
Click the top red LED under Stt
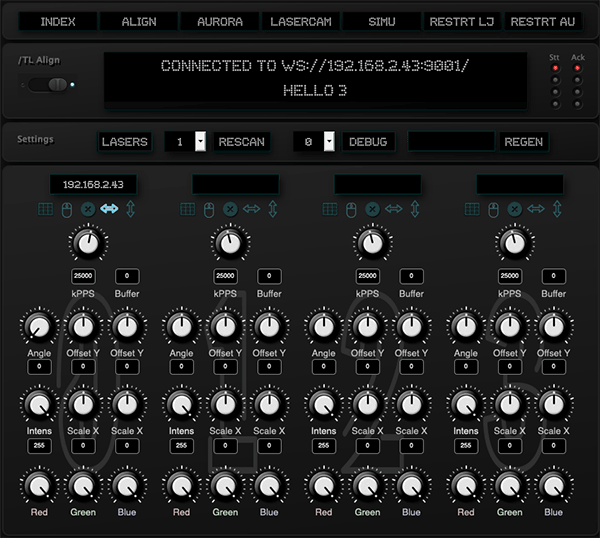pos(555,69)
